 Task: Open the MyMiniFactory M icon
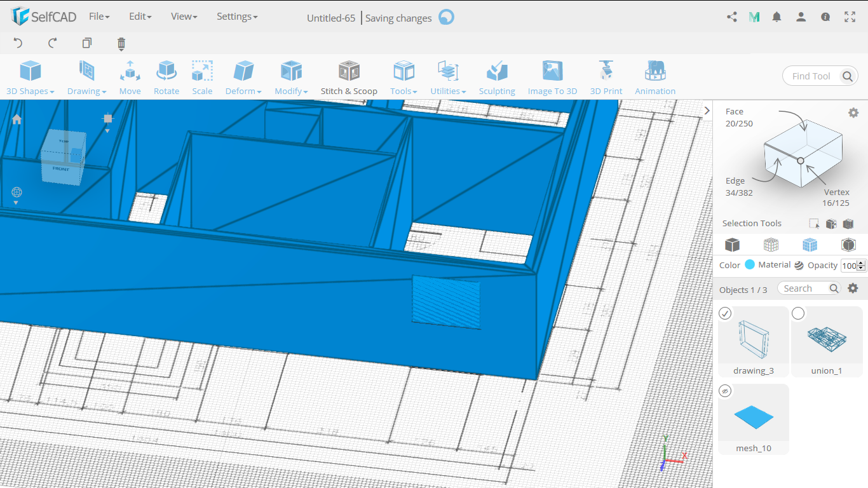pos(754,17)
